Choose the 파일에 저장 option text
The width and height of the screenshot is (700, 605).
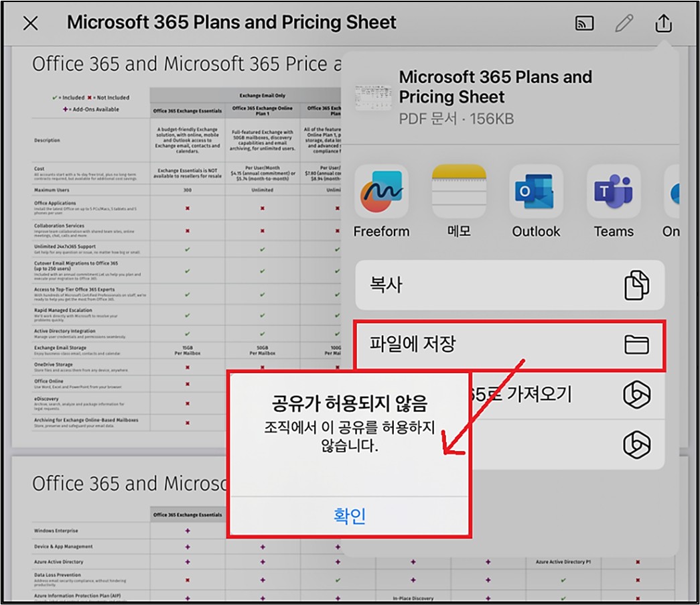point(413,345)
